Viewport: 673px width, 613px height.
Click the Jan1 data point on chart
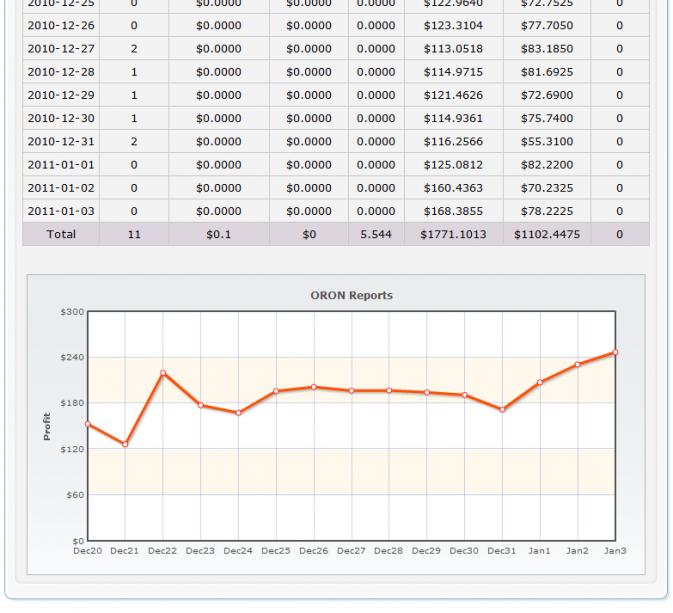[x=540, y=382]
